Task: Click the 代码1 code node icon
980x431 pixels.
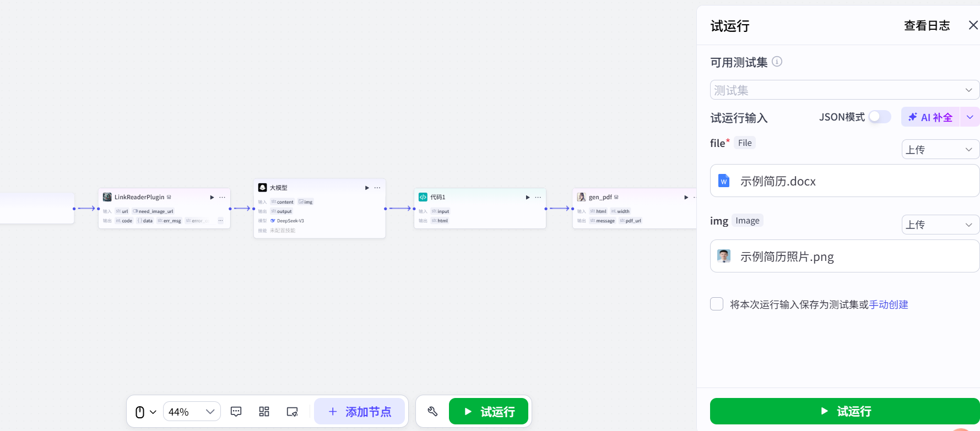Action: pyautogui.click(x=423, y=197)
